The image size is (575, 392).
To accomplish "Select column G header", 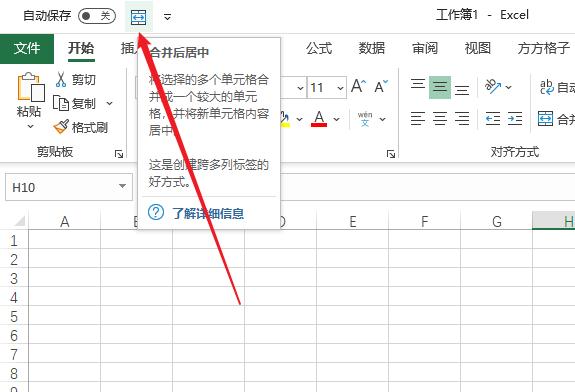I will pos(497,221).
